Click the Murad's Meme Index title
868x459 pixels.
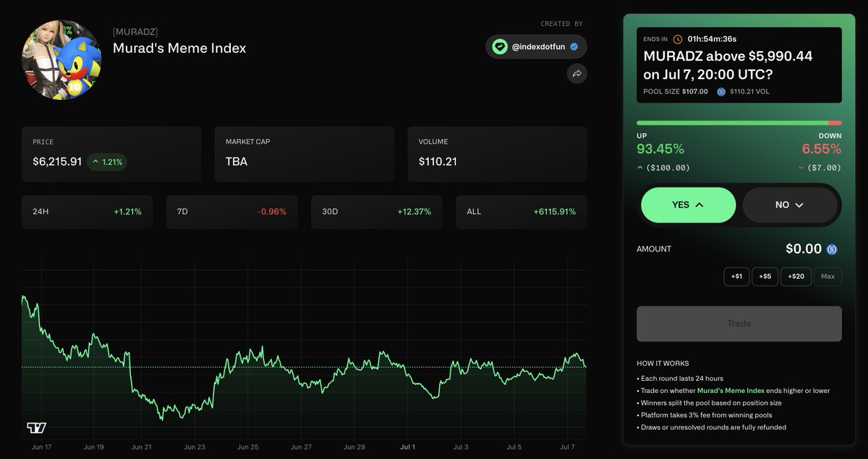point(179,49)
